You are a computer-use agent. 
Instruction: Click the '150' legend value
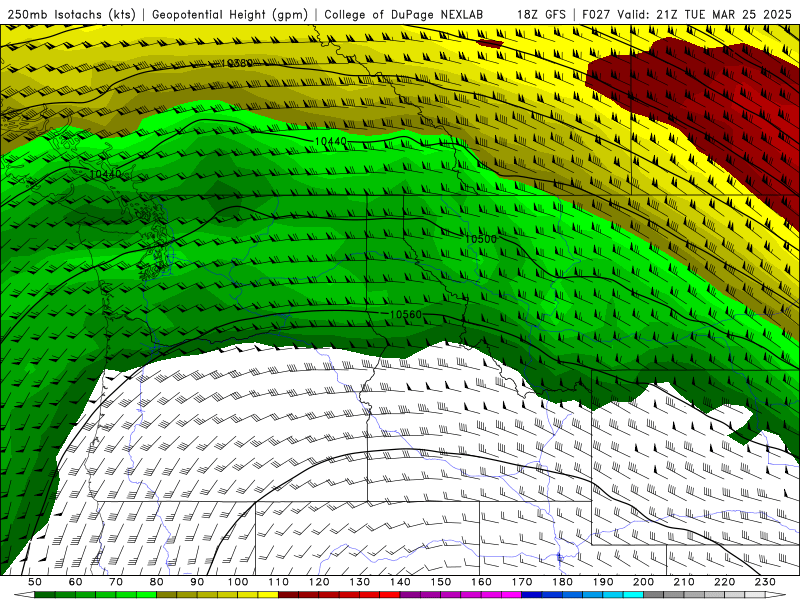coord(441,582)
